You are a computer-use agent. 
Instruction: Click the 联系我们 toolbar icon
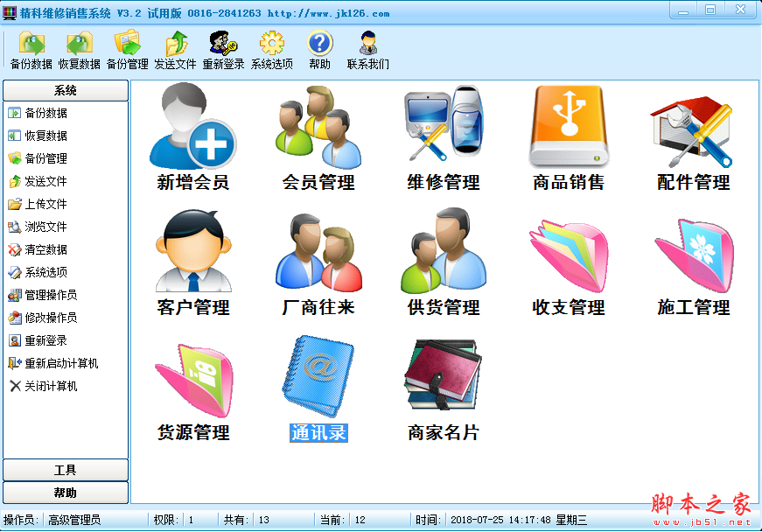coord(368,50)
